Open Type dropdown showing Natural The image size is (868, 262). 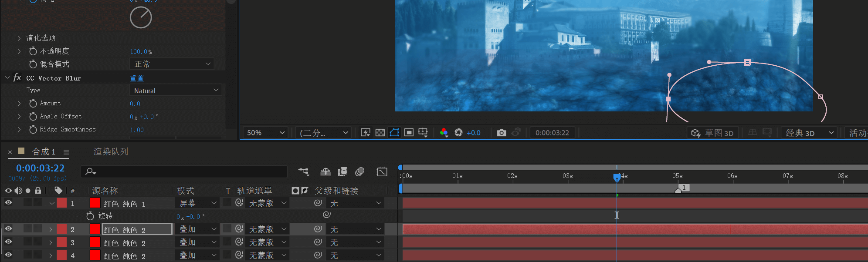coord(176,90)
